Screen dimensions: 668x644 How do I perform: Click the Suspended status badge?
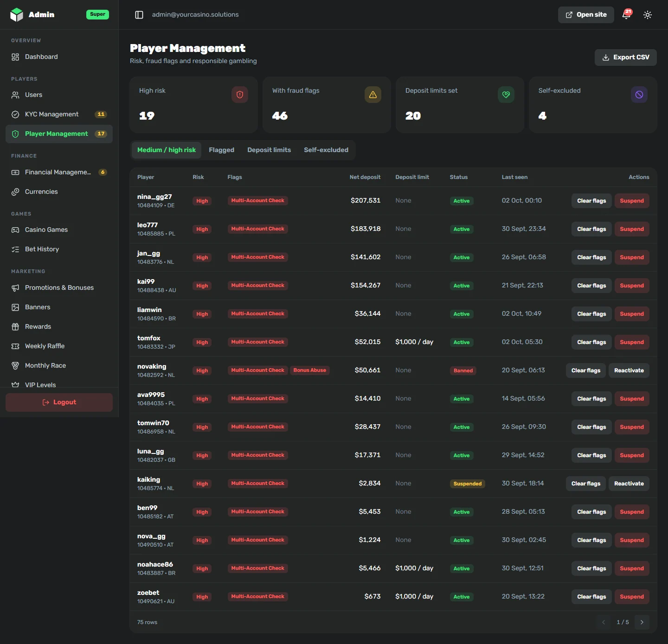click(468, 484)
